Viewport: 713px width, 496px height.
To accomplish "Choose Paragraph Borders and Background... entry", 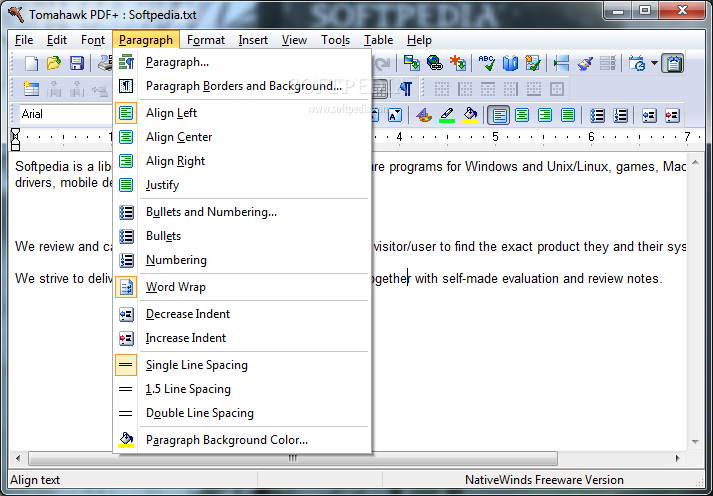I will [242, 86].
